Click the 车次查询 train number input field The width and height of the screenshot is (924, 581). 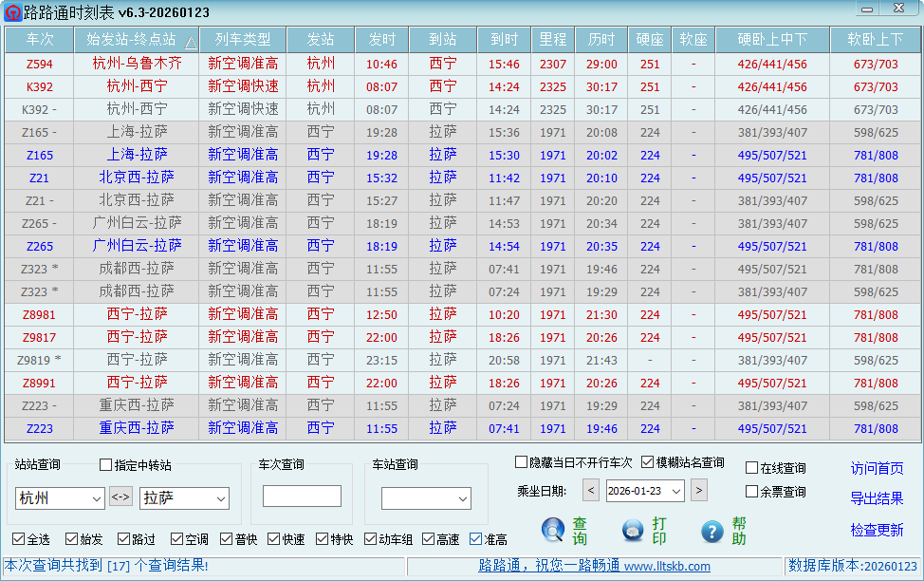[x=302, y=497]
